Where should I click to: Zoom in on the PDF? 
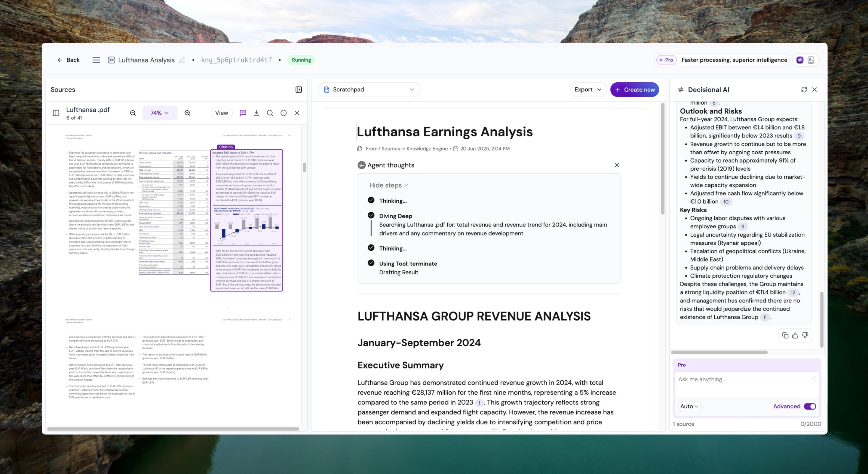coord(187,113)
